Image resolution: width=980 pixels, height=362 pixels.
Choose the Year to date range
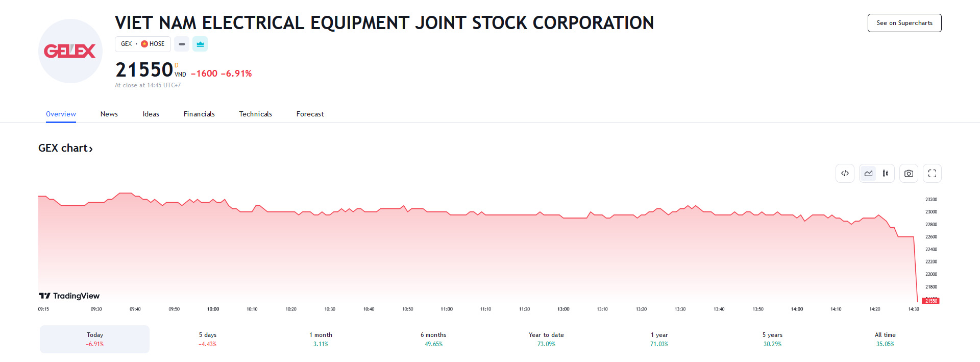pos(546,339)
